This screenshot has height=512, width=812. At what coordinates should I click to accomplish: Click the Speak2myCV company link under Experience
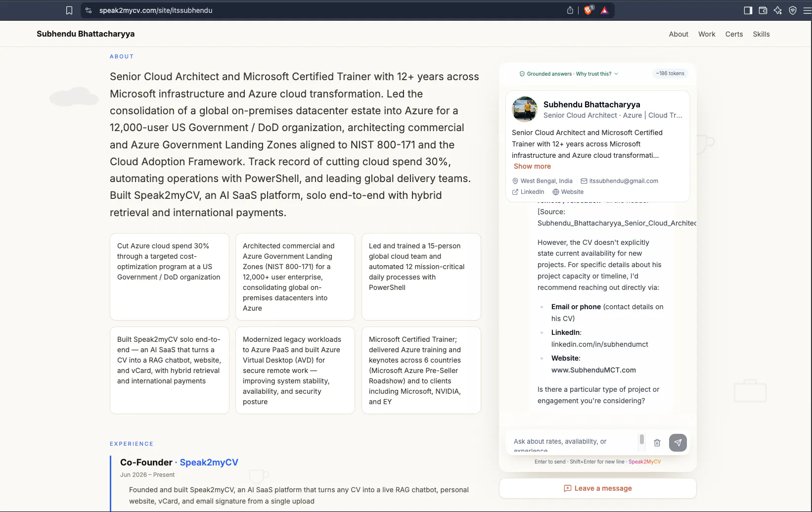[x=209, y=463]
